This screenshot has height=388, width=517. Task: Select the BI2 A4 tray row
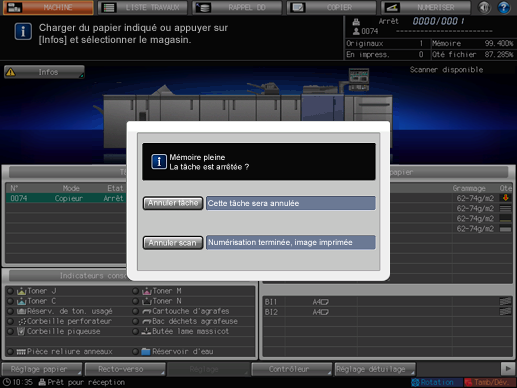[x=388, y=312]
